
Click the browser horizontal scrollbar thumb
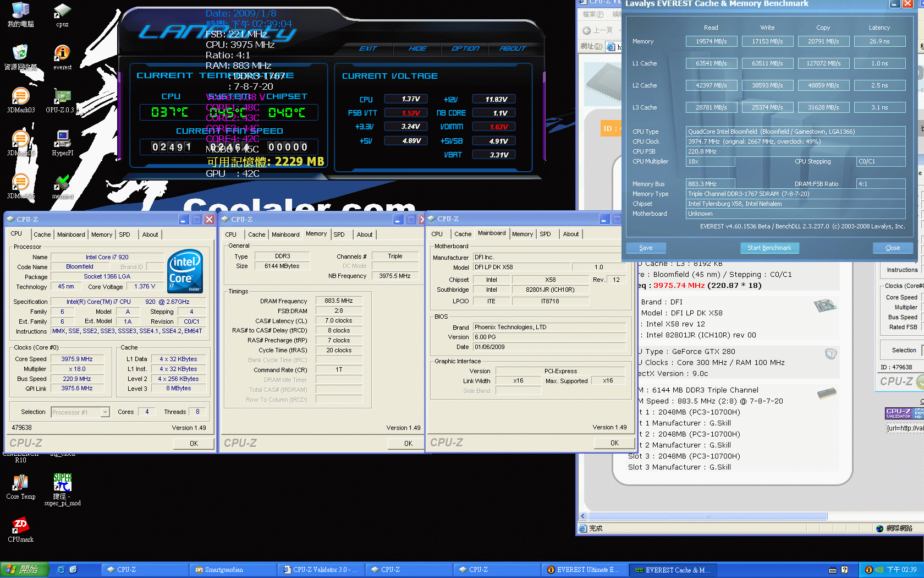tap(707, 516)
